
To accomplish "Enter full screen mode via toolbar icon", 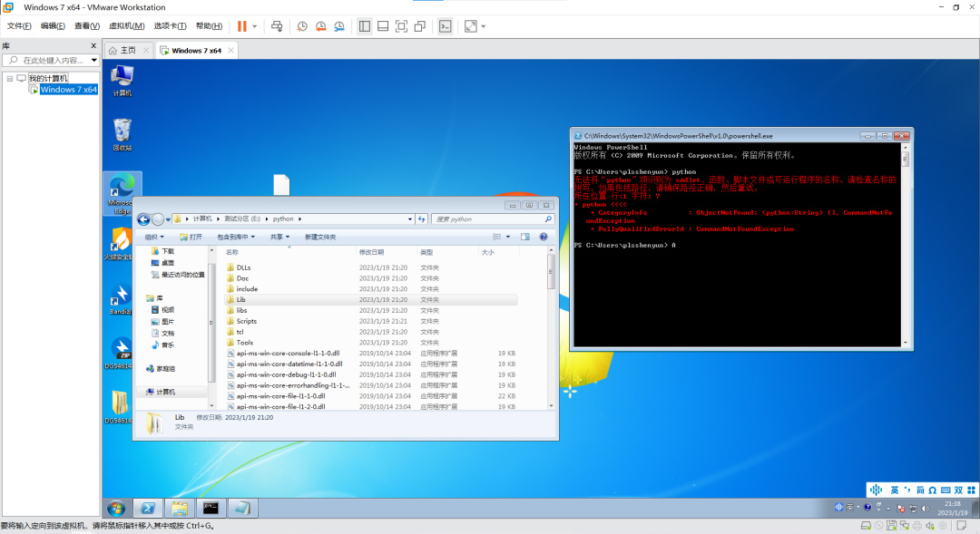I will (401, 26).
